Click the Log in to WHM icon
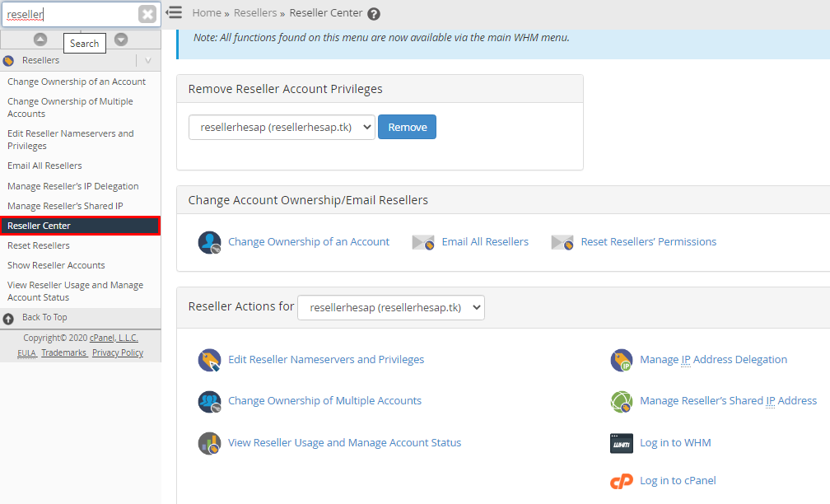This screenshot has height=504, width=830. point(622,443)
